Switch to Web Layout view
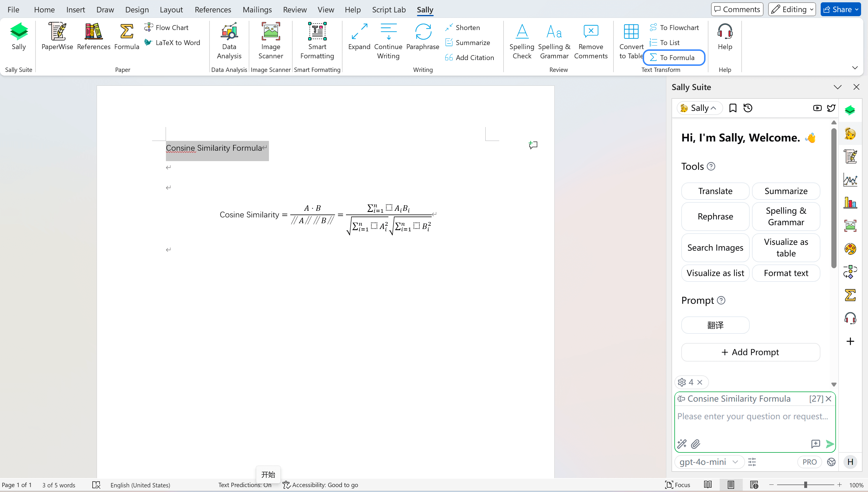The image size is (868, 492). click(x=754, y=485)
